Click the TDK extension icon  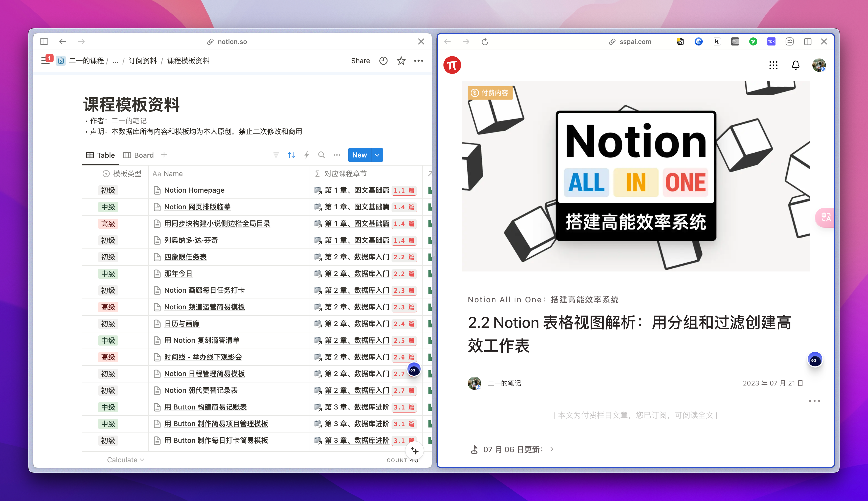tap(771, 42)
